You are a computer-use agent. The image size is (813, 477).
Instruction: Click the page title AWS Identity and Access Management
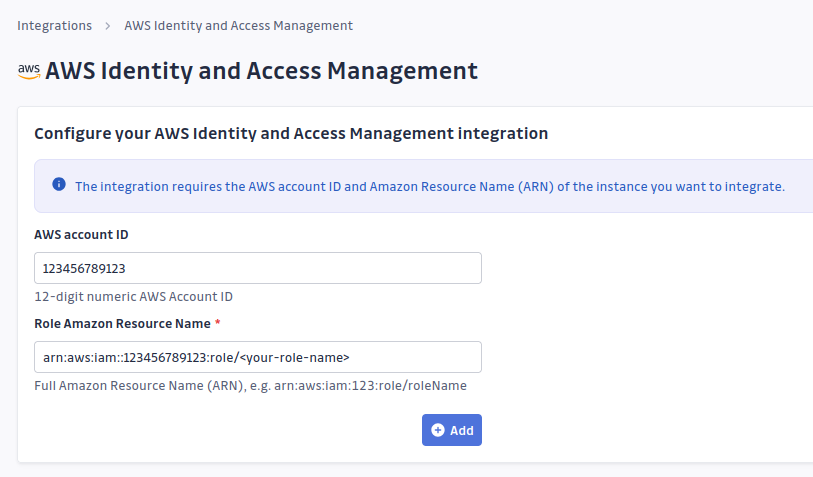(261, 71)
